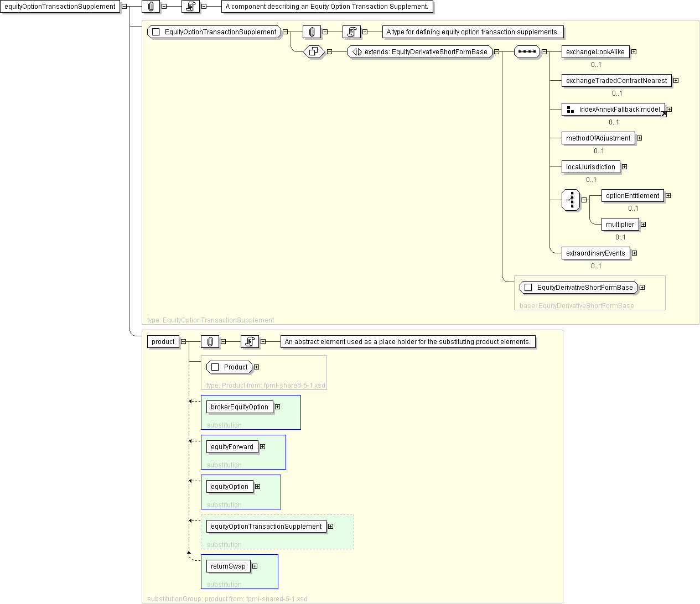The width and height of the screenshot is (700, 604).
Task: Click 'An abstract element used as a place holder' text
Action: (408, 342)
